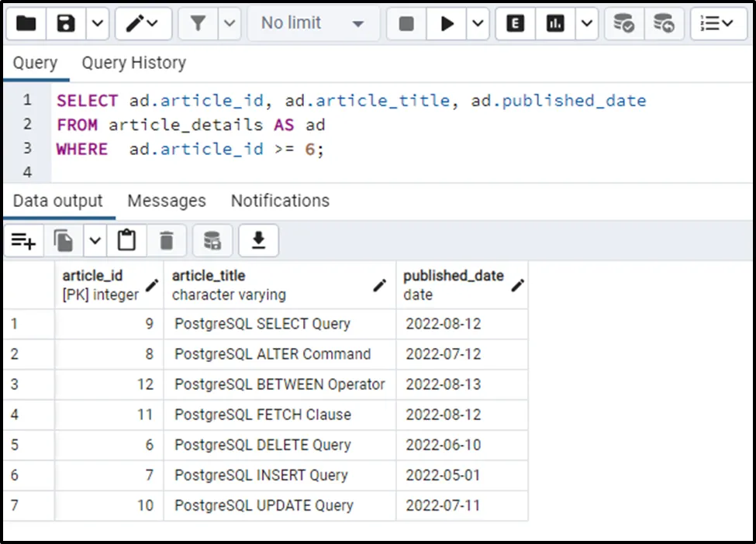Click the article_id column edit pencil
This screenshot has width=756, height=544.
pyautogui.click(x=152, y=285)
